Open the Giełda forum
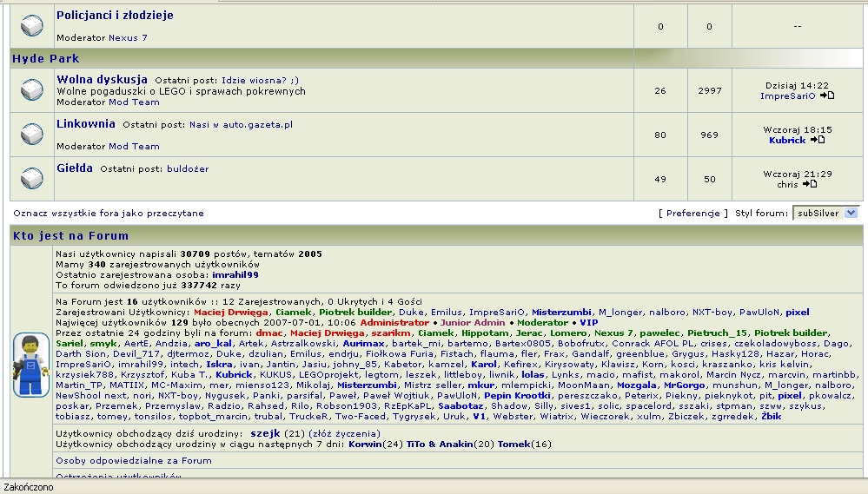 [x=75, y=168]
